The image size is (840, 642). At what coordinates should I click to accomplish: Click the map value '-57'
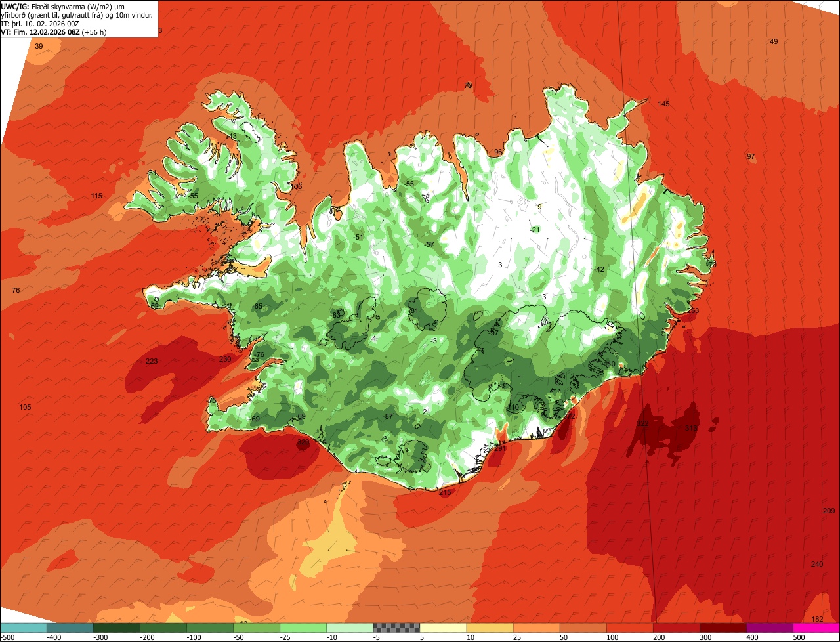coord(429,244)
